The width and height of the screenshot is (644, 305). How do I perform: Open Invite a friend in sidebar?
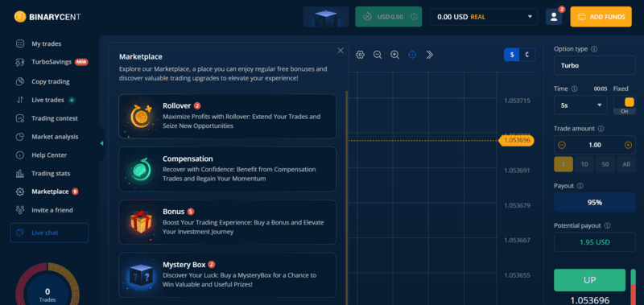pos(52,210)
